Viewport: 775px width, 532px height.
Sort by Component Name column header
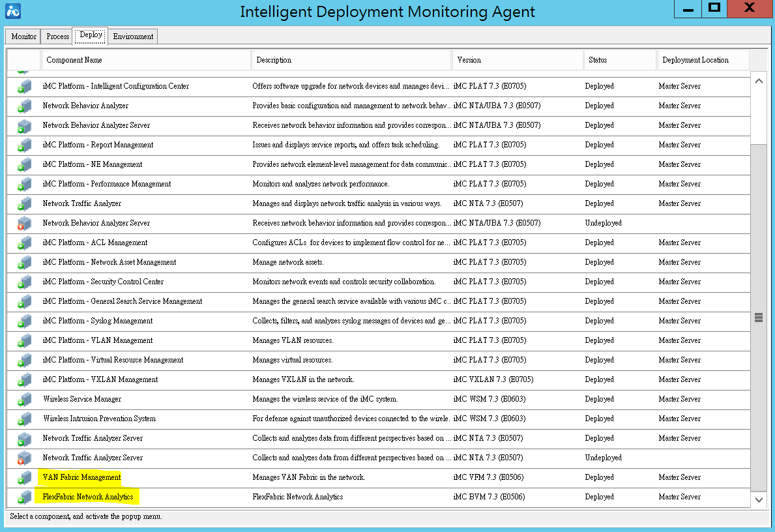point(146,60)
